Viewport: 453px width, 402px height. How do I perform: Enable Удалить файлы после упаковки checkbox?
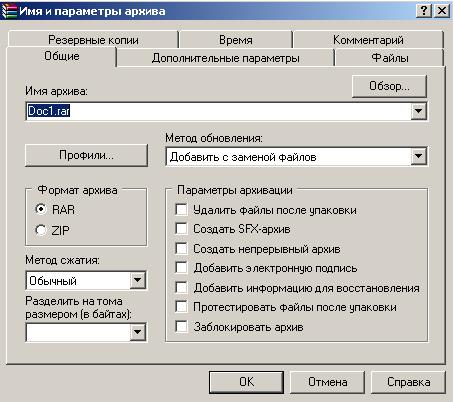[181, 209]
